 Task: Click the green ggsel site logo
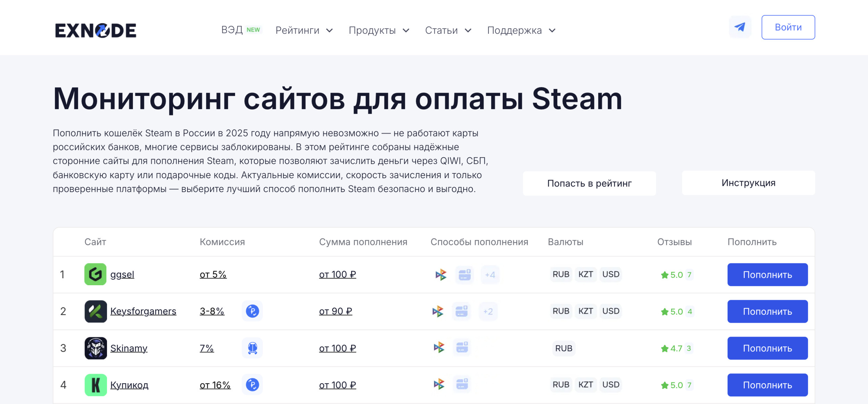[95, 274]
